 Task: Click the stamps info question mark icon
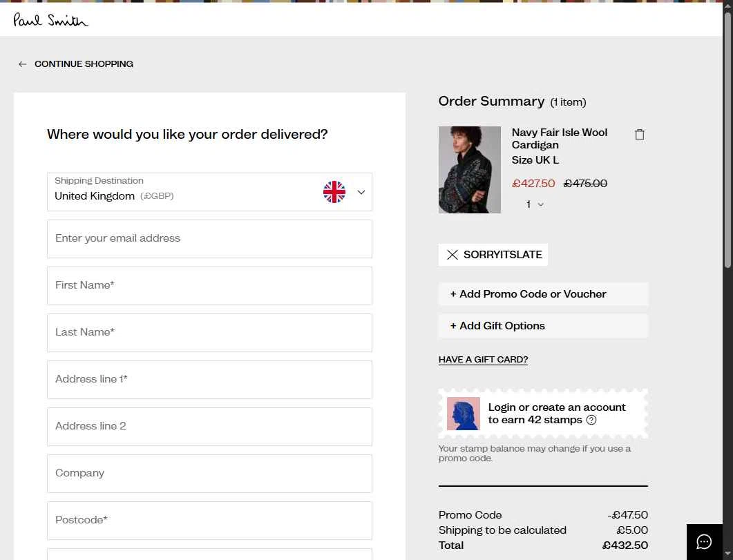tap(591, 420)
